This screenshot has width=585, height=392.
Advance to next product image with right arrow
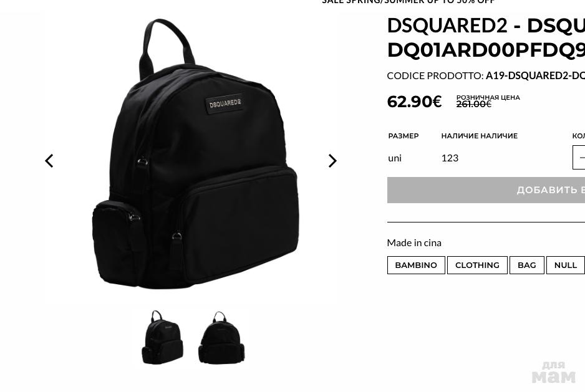[x=332, y=161]
